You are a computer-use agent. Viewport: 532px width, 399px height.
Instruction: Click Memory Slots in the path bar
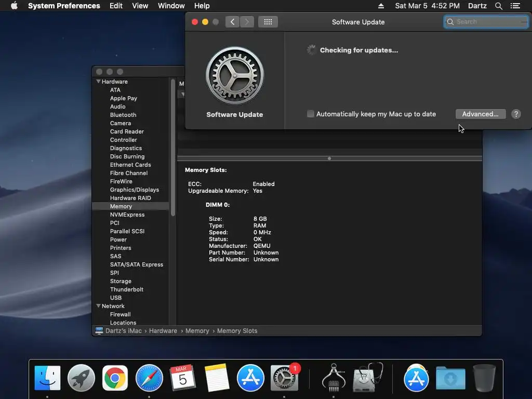pyautogui.click(x=237, y=330)
